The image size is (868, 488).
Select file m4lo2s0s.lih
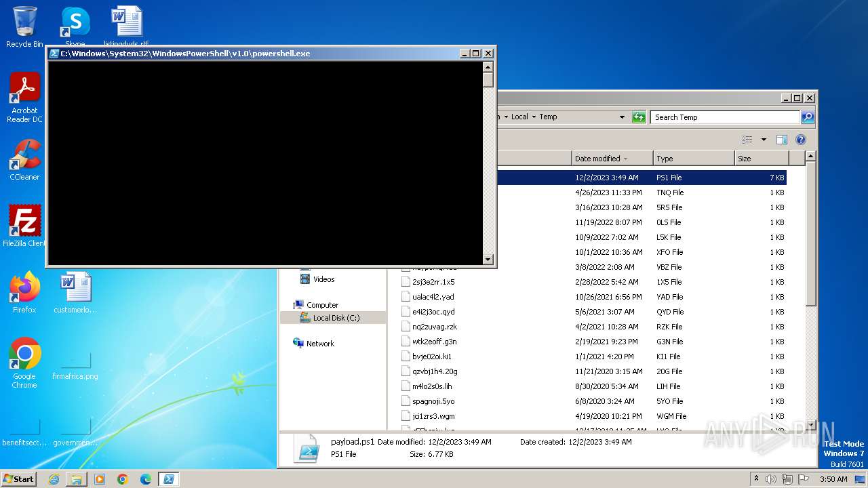coord(432,386)
